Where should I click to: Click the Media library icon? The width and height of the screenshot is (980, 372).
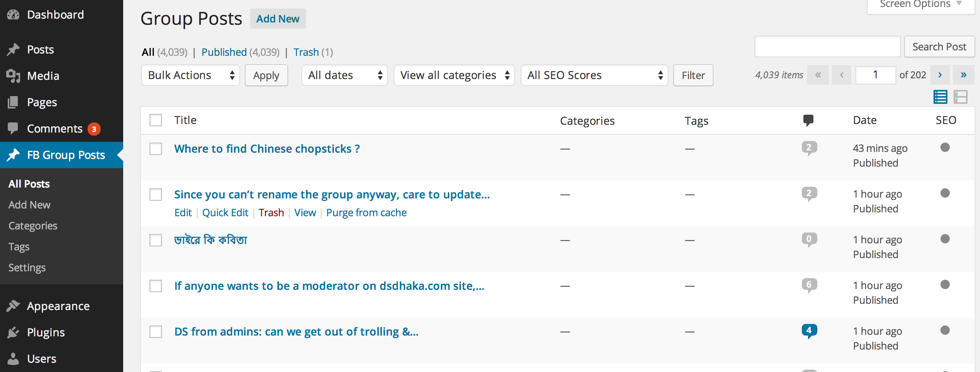pyautogui.click(x=13, y=76)
